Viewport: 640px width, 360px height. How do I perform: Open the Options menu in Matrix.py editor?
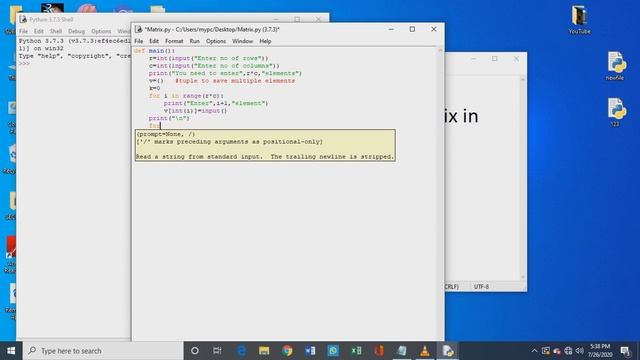pos(216,41)
